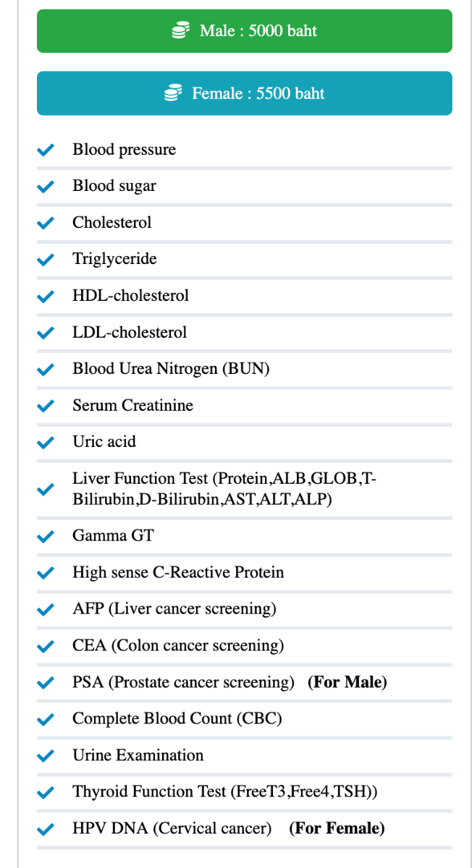Click Complete Blood Count (CBC) item
Screen dimensions: 472x868
177,719
